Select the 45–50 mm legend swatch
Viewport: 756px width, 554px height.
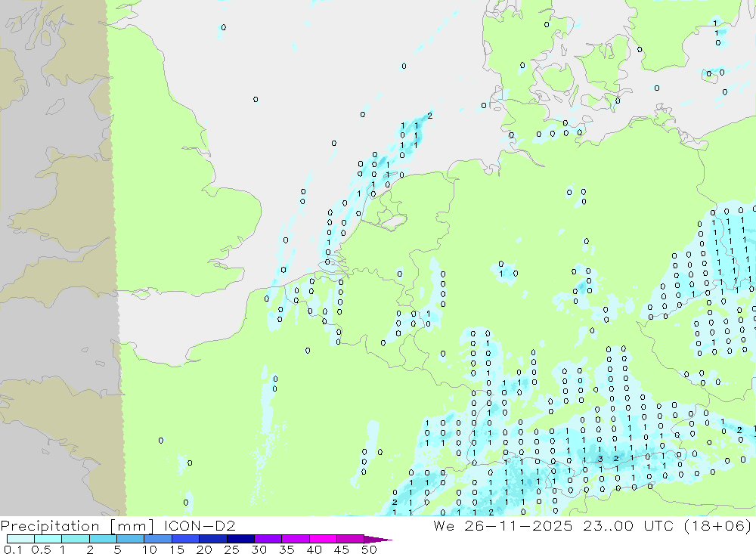point(351,539)
